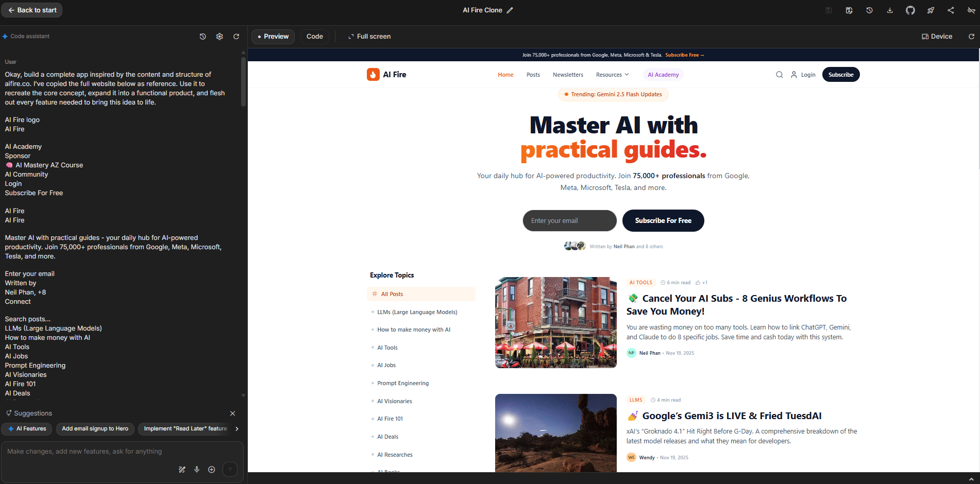Open the Cancel Your AI Subs post title
980x484 pixels.
tap(737, 305)
